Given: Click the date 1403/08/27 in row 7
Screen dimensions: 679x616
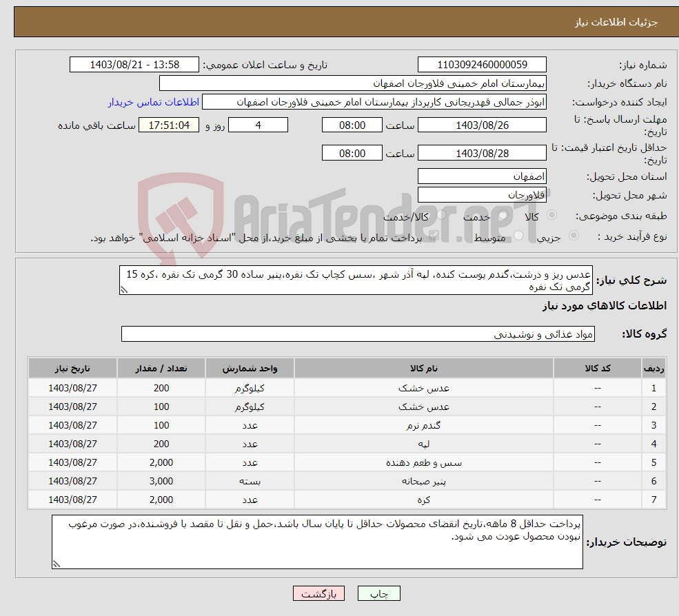Looking at the screenshot, I should click(x=72, y=500).
